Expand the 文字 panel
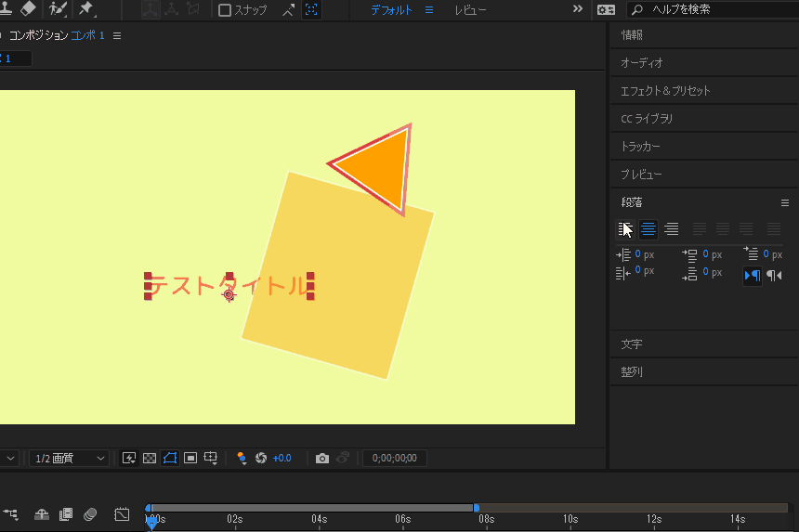 (x=632, y=344)
